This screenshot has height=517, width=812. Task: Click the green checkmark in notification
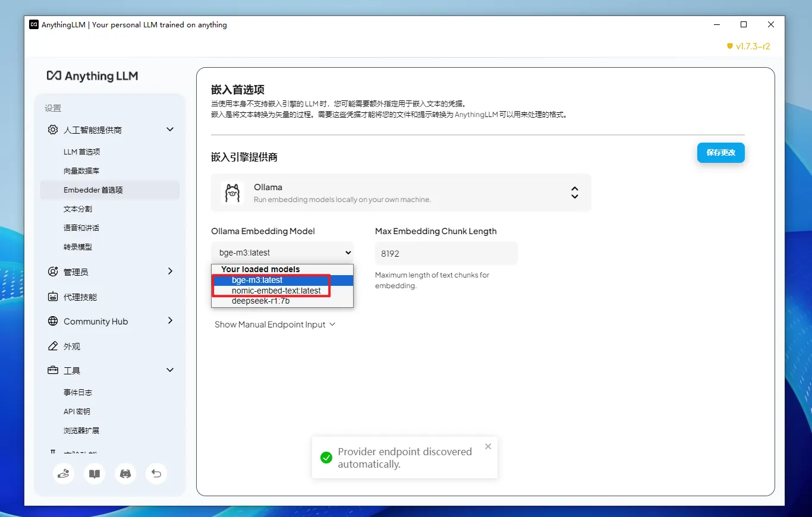[x=326, y=458]
